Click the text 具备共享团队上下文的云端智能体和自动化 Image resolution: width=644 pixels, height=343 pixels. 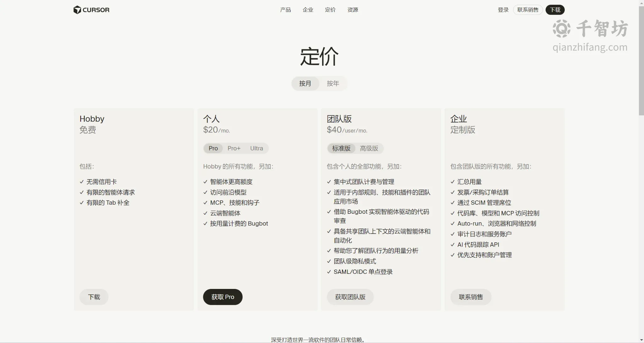coord(382,236)
